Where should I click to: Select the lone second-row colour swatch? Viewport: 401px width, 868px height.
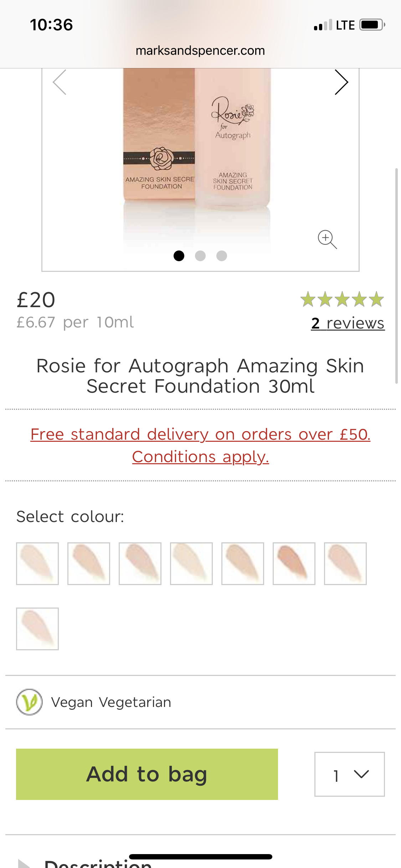coord(37,629)
